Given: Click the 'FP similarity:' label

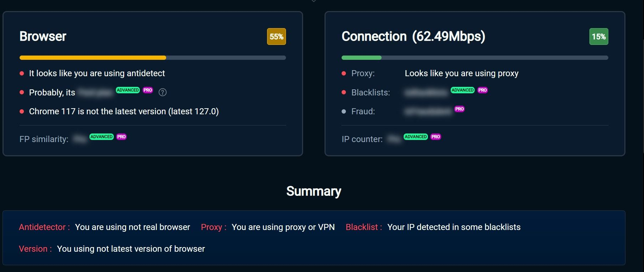Looking at the screenshot, I should [x=44, y=139].
